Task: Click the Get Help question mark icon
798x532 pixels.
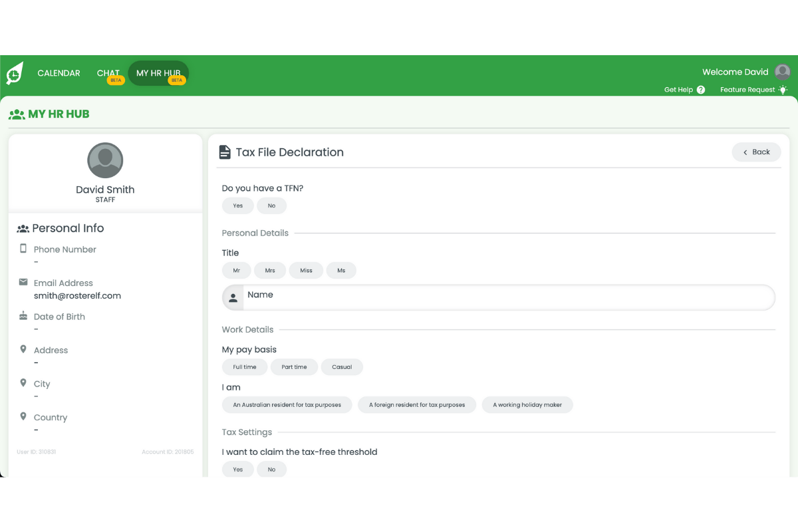Action: pyautogui.click(x=702, y=89)
